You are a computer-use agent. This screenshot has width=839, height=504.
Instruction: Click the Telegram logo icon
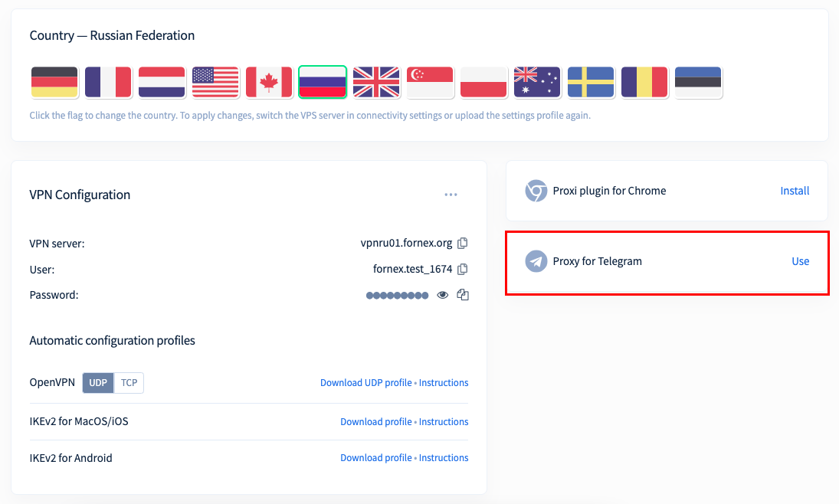pos(536,261)
